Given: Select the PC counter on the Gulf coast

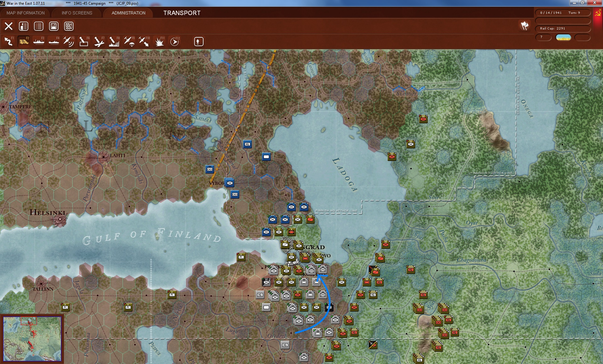Looking at the screenshot, I should click(x=241, y=257).
